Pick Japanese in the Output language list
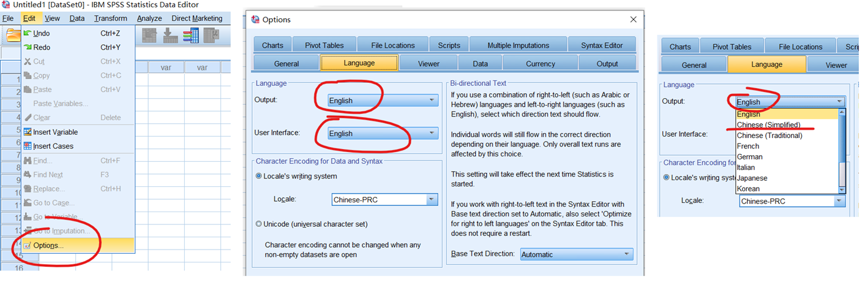Image resolution: width=868 pixels, height=290 pixels. (x=752, y=178)
